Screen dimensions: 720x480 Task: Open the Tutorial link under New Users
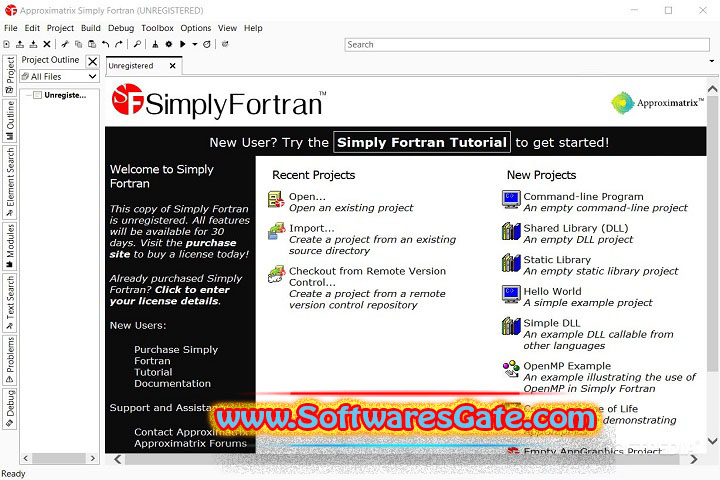pos(153,372)
